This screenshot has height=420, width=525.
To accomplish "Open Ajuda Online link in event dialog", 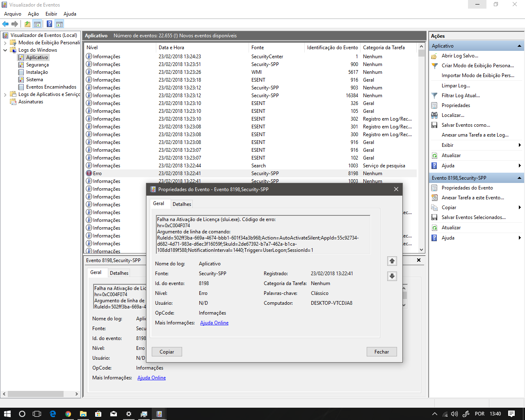I will [214, 323].
